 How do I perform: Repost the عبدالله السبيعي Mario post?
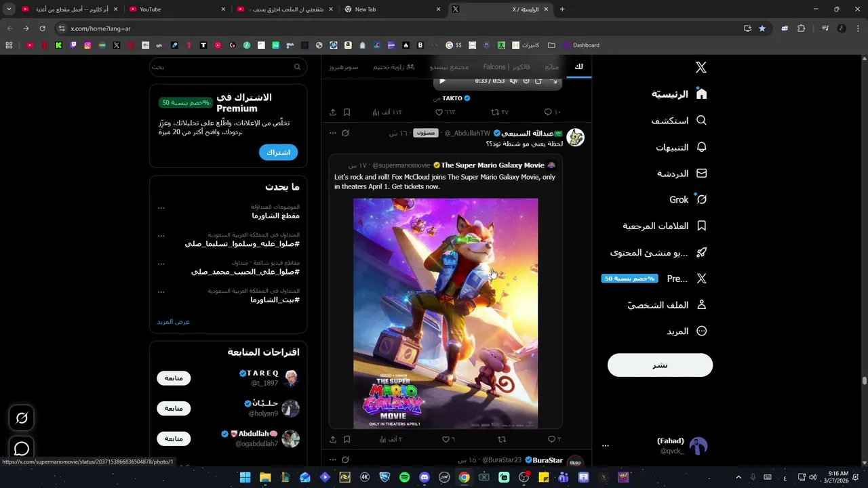(502, 439)
